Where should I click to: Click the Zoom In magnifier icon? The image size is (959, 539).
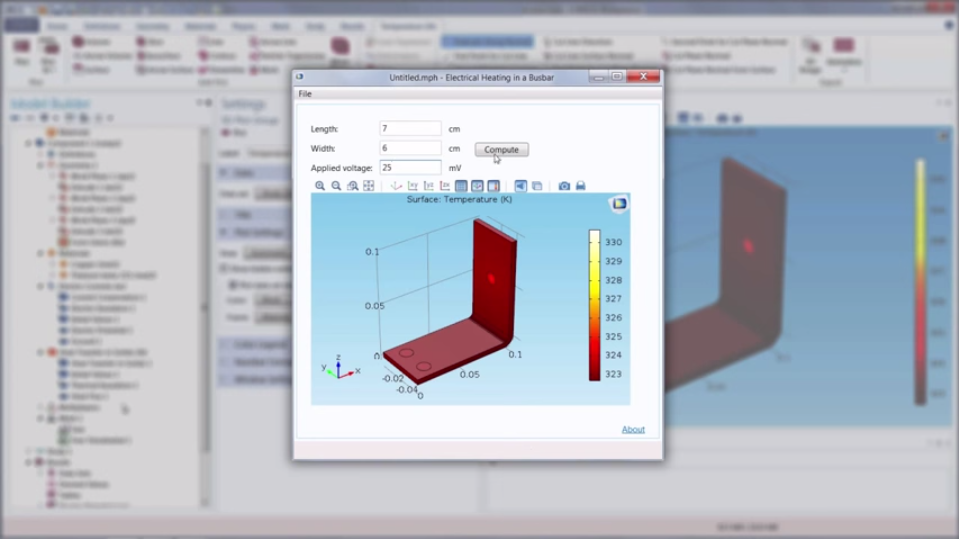coord(320,186)
